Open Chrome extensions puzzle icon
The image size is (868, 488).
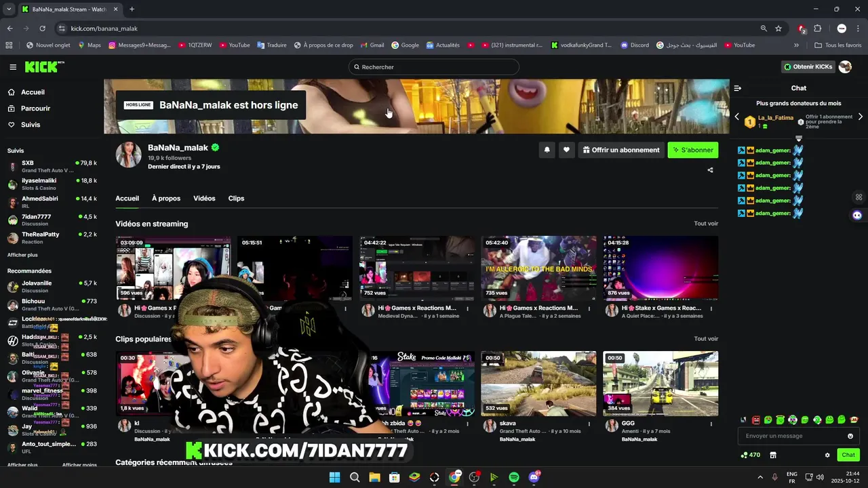(x=817, y=28)
